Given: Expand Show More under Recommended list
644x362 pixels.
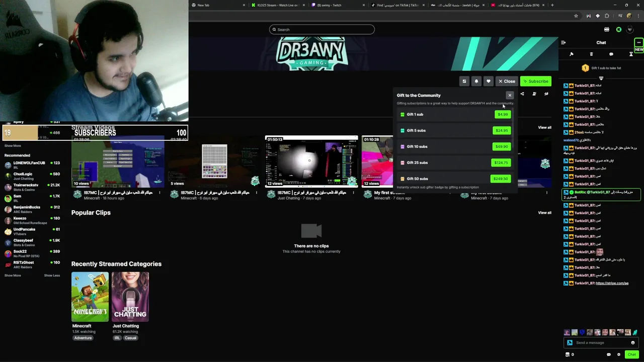Looking at the screenshot, I should click(13, 276).
